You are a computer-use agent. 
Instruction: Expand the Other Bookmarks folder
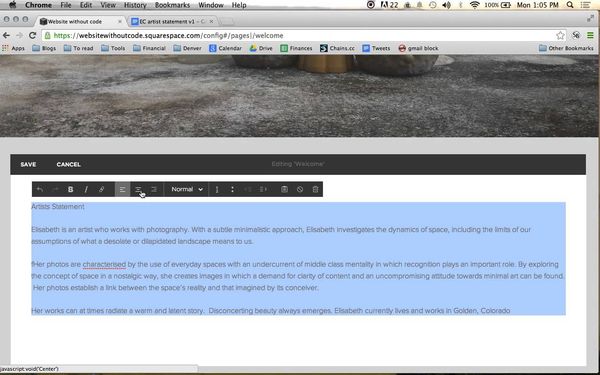(566, 48)
